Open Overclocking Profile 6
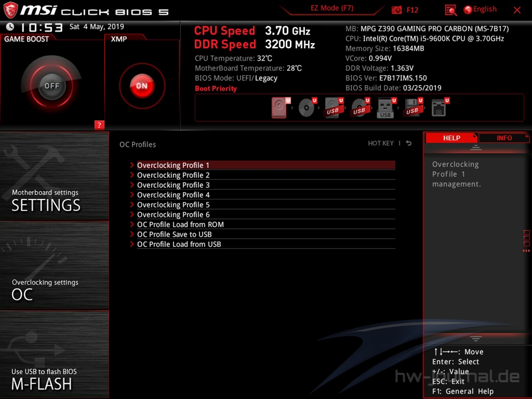Screen dimensions: 532x399 (266, 214)
